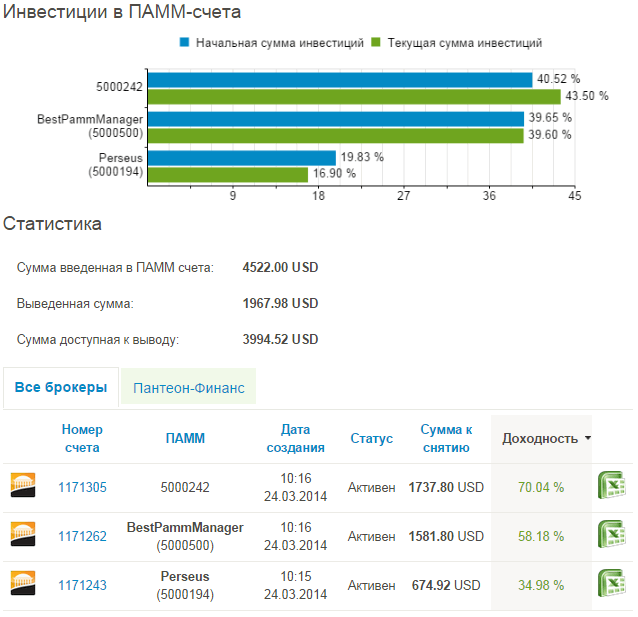This screenshot has height=617, width=638.
Task: Open Excel export for account 1171262
Action: pos(611,534)
